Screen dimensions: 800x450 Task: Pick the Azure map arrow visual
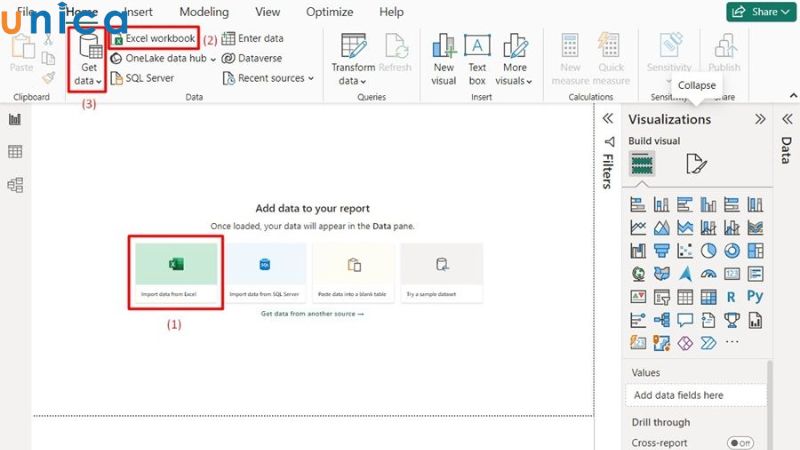click(685, 274)
